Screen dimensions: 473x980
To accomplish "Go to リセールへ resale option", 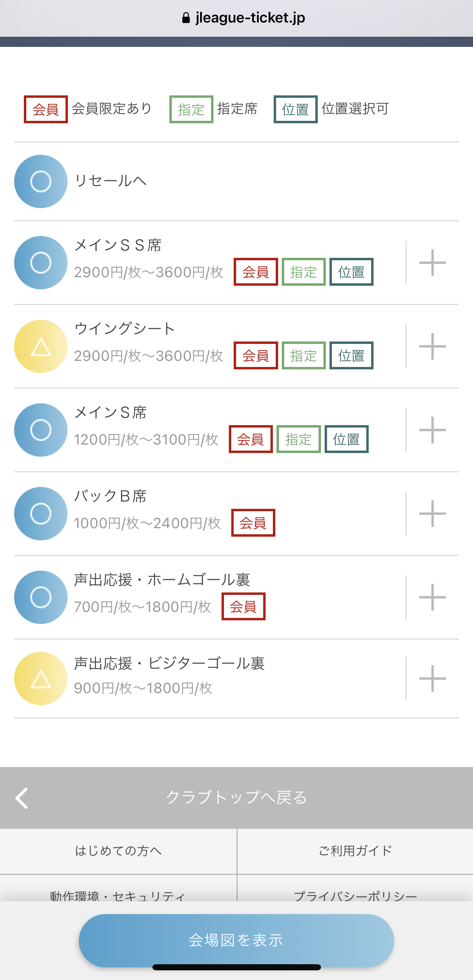I will (110, 181).
